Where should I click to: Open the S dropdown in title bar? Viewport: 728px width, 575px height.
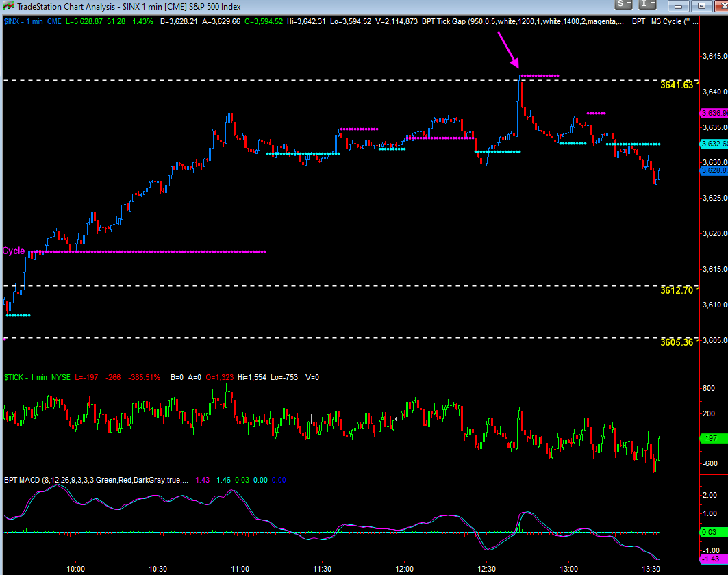point(624,5)
